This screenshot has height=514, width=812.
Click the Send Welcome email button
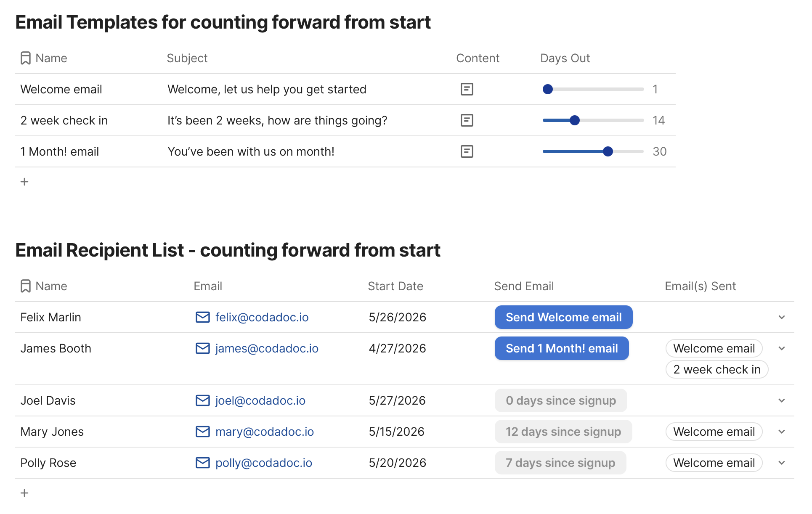[x=563, y=317]
